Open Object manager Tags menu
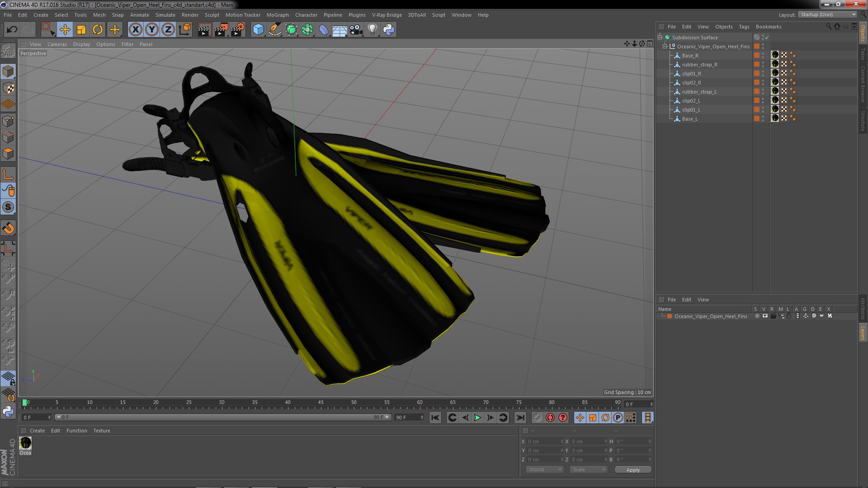Image resolution: width=868 pixels, height=488 pixels. [x=744, y=27]
